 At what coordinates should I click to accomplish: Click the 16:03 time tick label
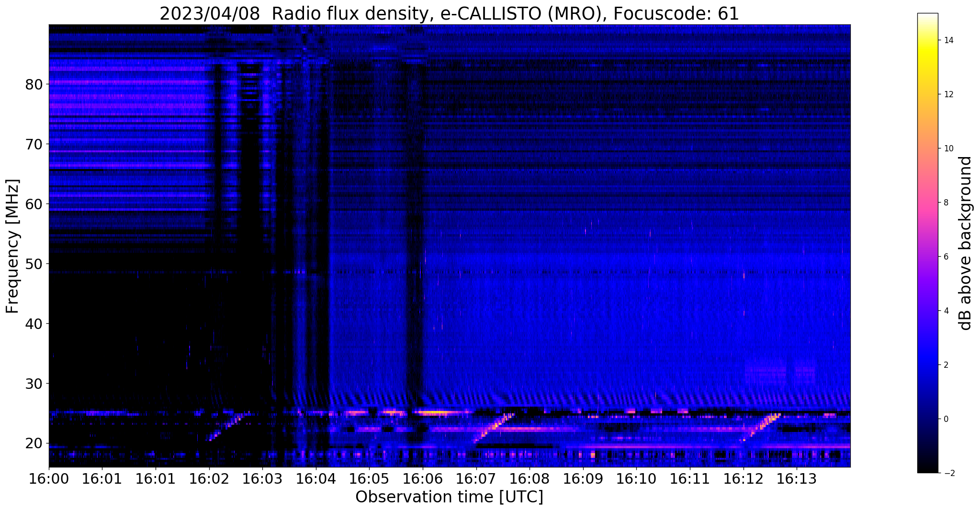pos(262,479)
